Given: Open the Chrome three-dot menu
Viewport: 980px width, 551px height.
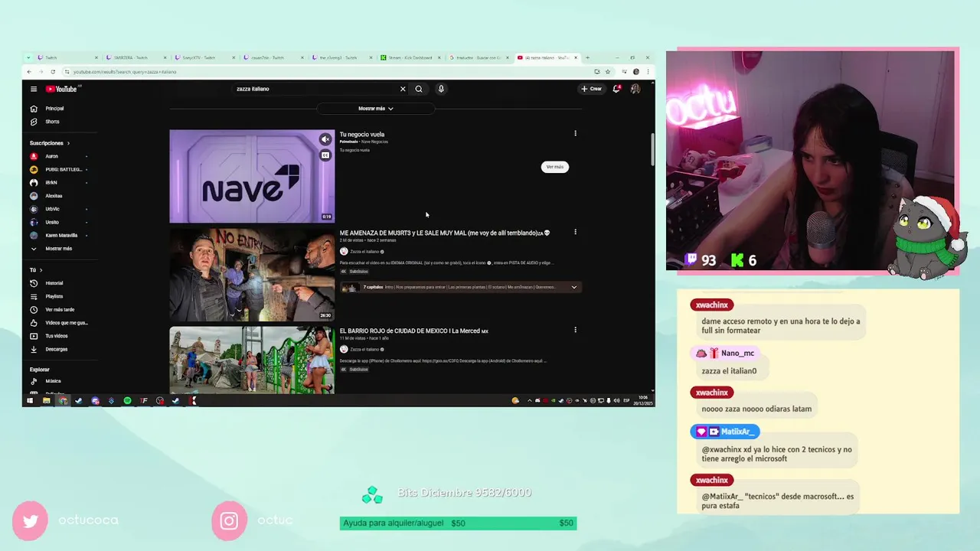Looking at the screenshot, I should point(648,72).
